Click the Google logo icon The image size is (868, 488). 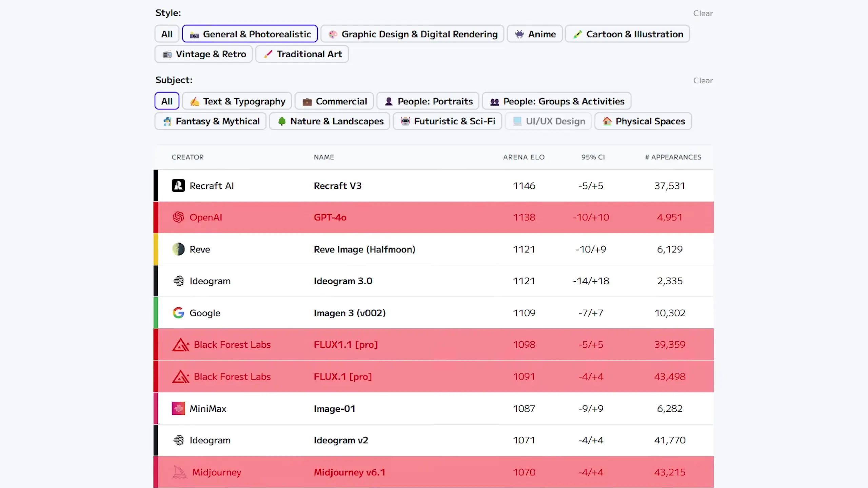[178, 313]
